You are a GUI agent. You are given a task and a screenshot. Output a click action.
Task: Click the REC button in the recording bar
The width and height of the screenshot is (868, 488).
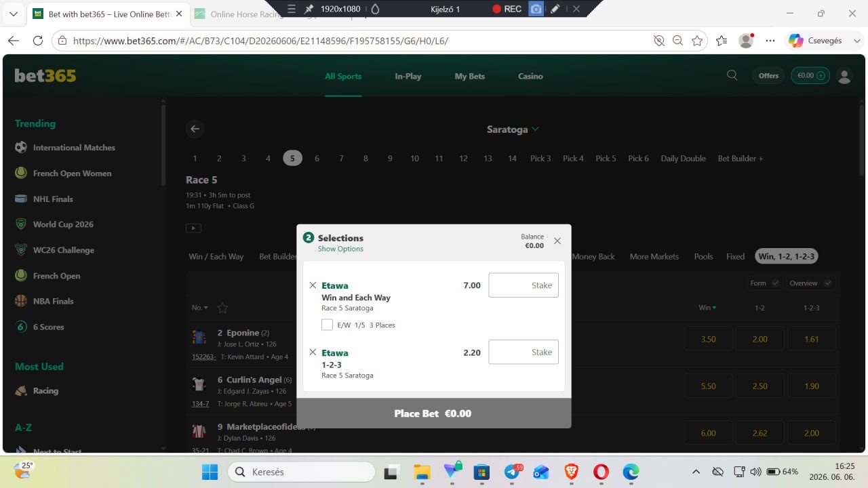click(507, 9)
